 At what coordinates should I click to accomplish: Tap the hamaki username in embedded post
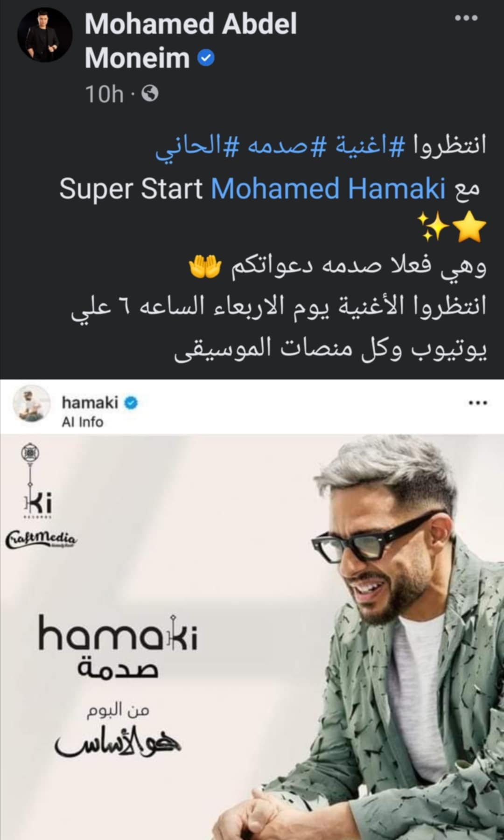(90, 402)
